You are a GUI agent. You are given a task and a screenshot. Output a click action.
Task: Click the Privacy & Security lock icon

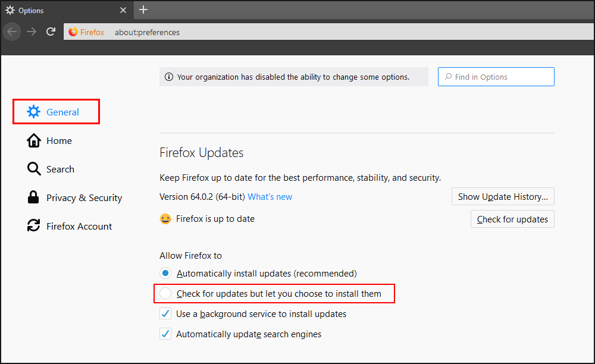coord(33,197)
